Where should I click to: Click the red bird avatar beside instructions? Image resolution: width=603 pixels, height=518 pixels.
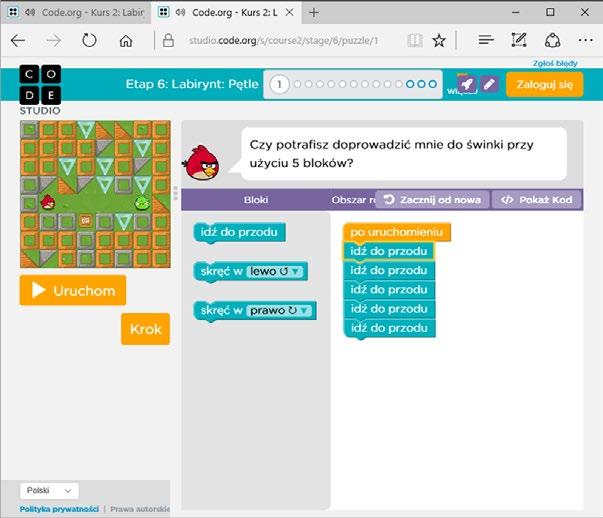[x=202, y=163]
